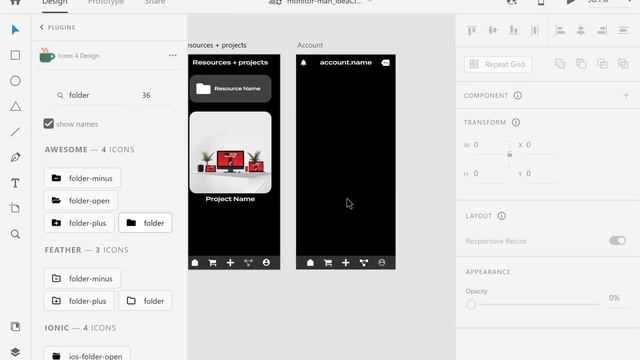Image resolution: width=640 pixels, height=360 pixels.
Task: Select the Polygon triangle tool
Action: [16, 107]
